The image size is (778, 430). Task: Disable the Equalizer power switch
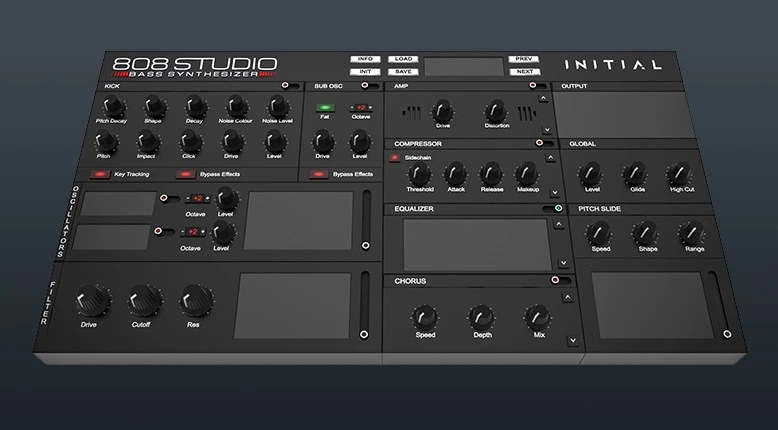click(553, 208)
